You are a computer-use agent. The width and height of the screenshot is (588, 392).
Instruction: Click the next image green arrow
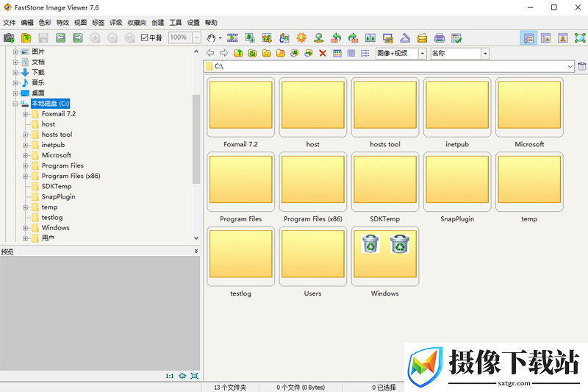pyautogui.click(x=78, y=38)
